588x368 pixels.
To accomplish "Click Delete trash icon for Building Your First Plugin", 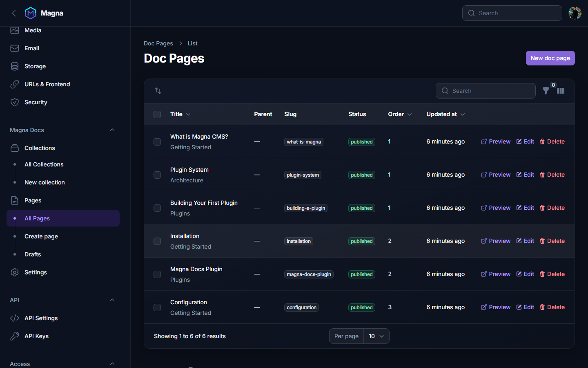I will pos(542,208).
